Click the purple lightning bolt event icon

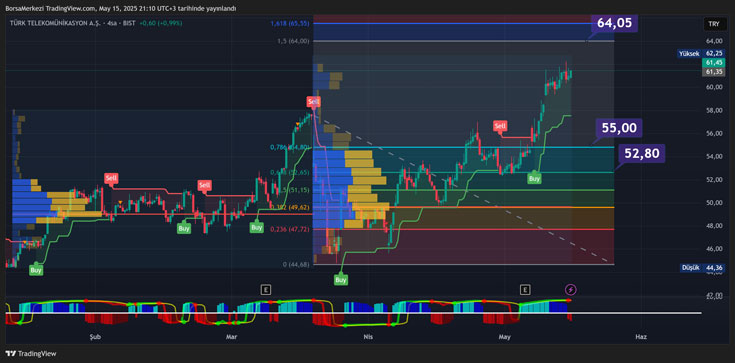[x=570, y=290]
